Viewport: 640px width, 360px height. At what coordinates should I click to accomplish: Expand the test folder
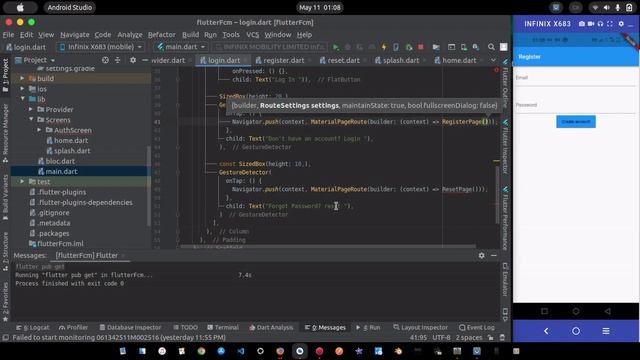click(22, 182)
